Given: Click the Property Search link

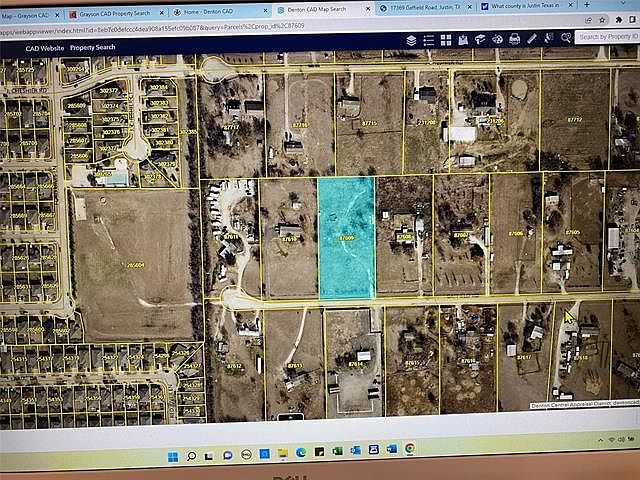Looking at the screenshot, I should 92,47.
